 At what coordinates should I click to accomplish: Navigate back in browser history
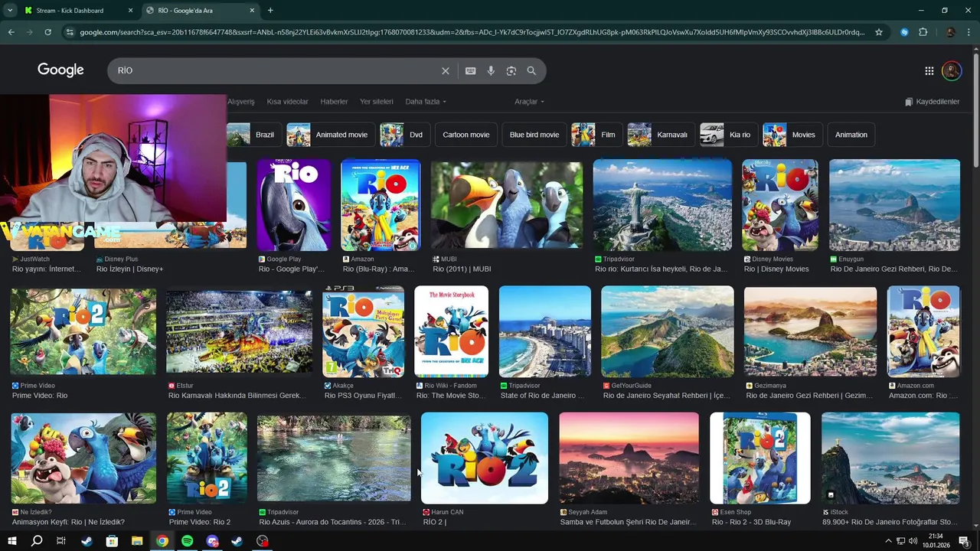click(x=11, y=32)
